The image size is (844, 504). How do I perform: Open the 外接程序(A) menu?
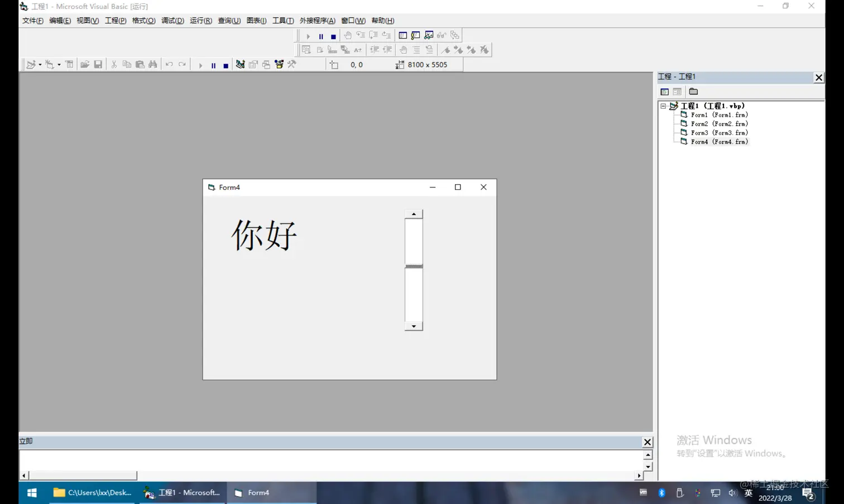point(318,21)
